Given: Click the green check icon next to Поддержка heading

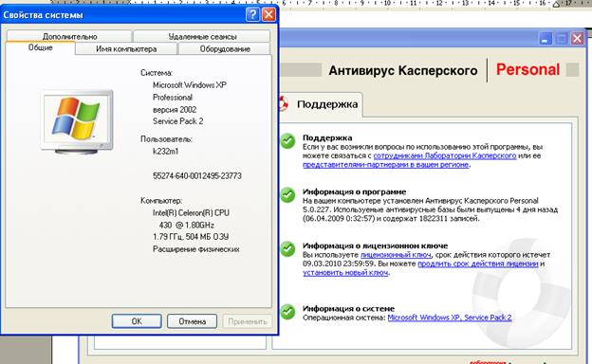Looking at the screenshot, I should click(287, 141).
